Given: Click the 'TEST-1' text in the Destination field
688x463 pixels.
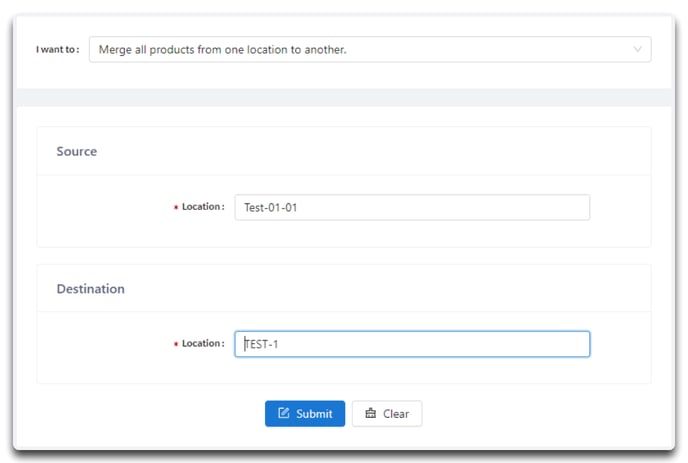Looking at the screenshot, I should (261, 344).
